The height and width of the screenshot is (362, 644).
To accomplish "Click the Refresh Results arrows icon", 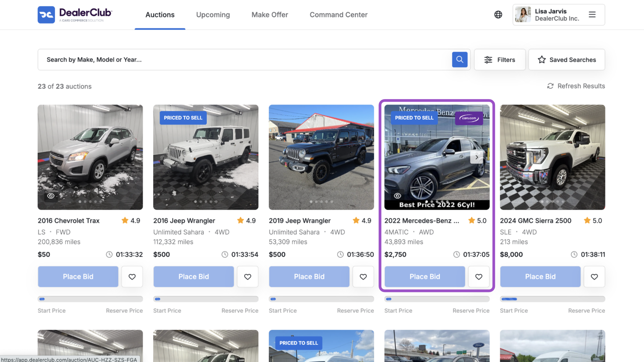I will tap(550, 86).
